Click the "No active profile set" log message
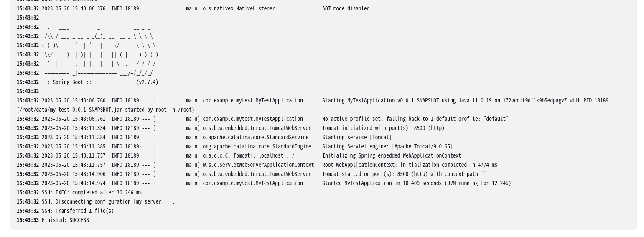Viewport: 644px width, 237px height. pyautogui.click(x=415, y=119)
